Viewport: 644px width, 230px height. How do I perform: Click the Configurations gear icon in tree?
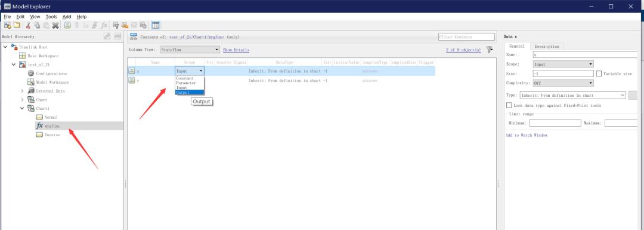(31, 73)
